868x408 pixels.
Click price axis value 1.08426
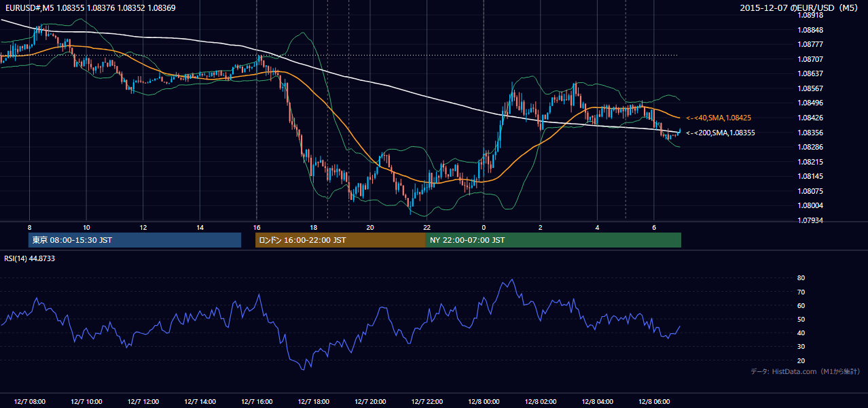[x=810, y=118]
